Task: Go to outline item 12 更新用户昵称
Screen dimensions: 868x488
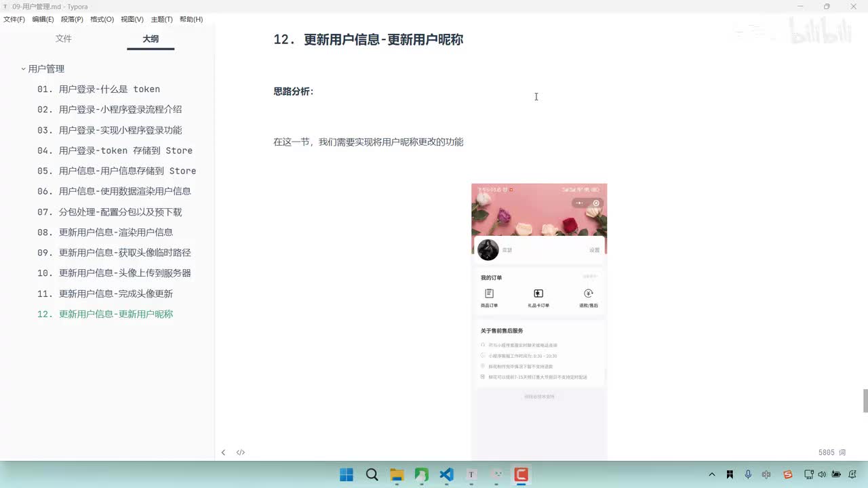Action: 105,314
